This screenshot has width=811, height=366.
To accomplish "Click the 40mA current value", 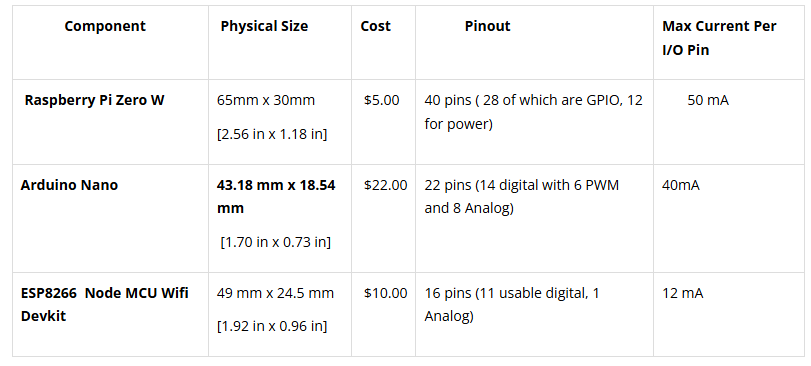I will pyautogui.click(x=681, y=185).
